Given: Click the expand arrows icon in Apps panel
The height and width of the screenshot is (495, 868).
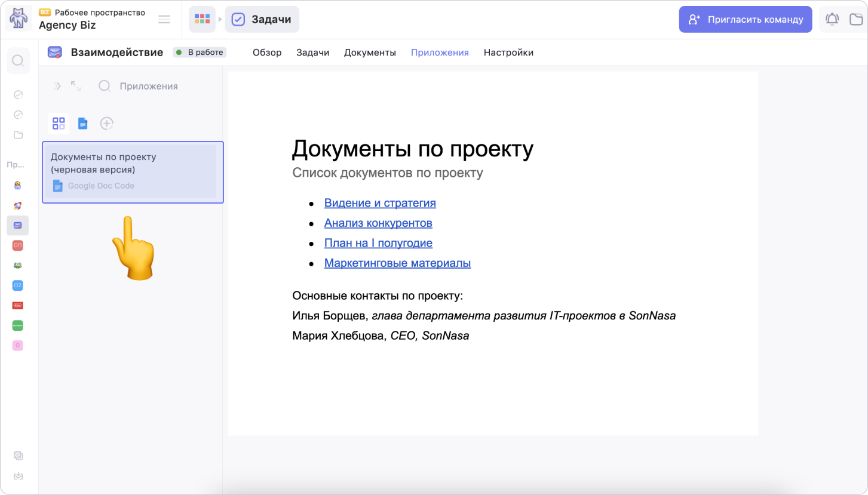Looking at the screenshot, I should (x=76, y=86).
